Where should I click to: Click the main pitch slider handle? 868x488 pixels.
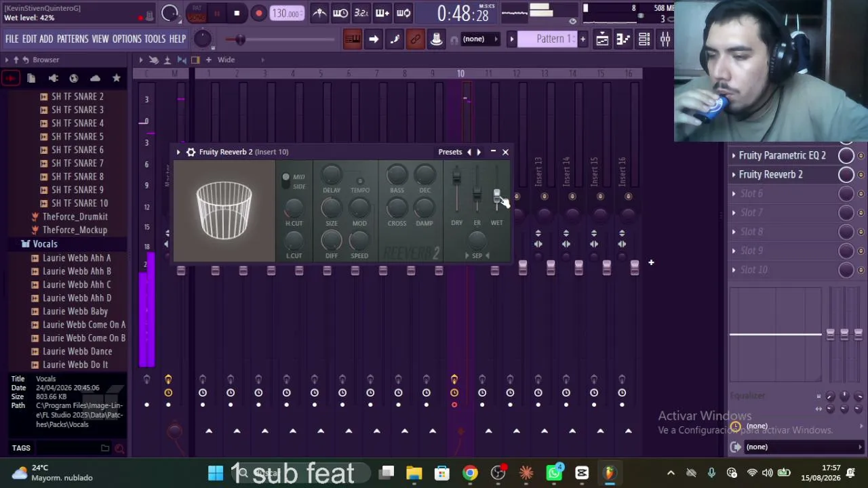tap(239, 40)
